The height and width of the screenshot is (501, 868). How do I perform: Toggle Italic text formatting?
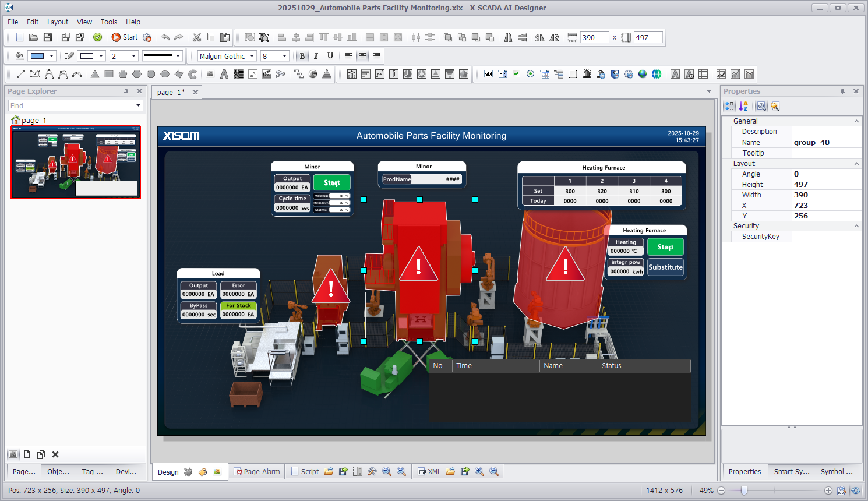tap(316, 56)
